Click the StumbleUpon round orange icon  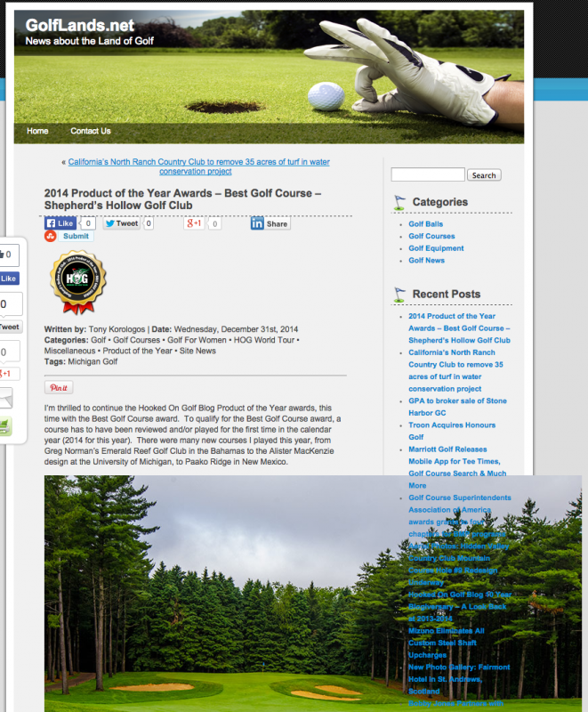[x=51, y=236]
